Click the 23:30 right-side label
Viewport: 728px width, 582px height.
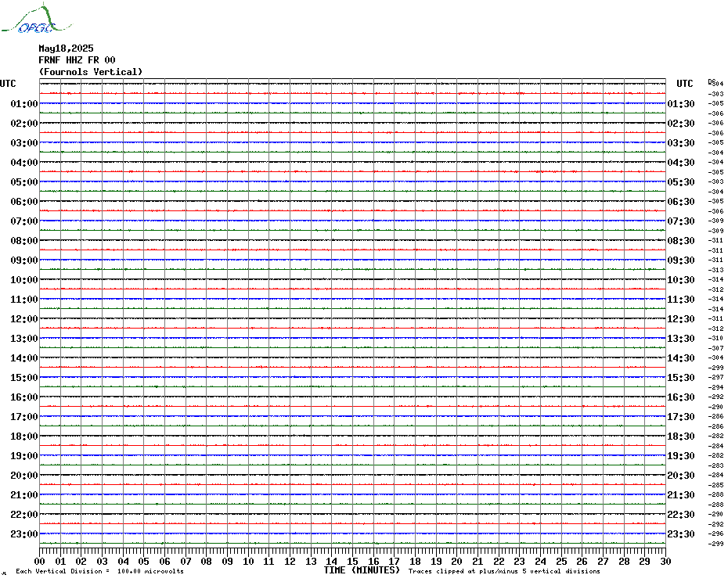tap(681, 534)
